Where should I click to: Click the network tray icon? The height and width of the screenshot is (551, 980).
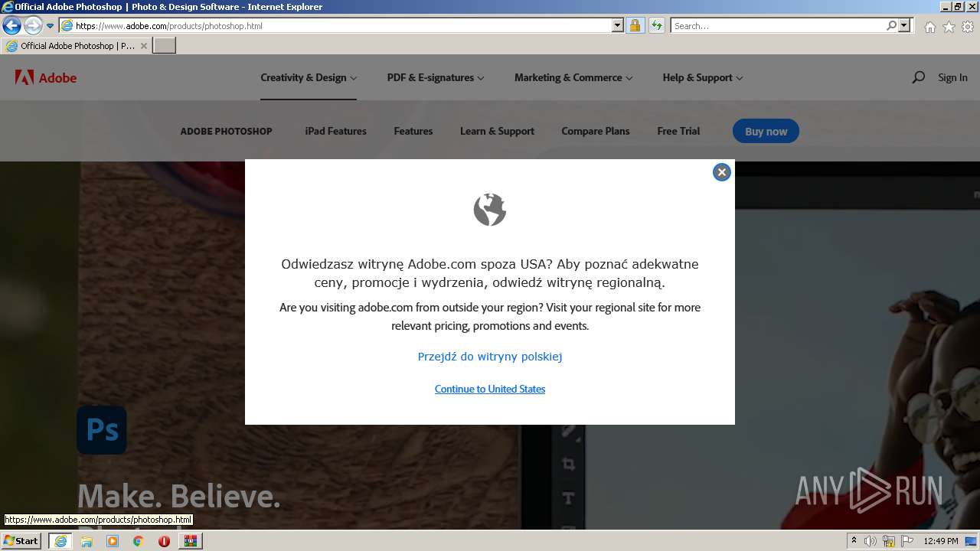(x=889, y=541)
